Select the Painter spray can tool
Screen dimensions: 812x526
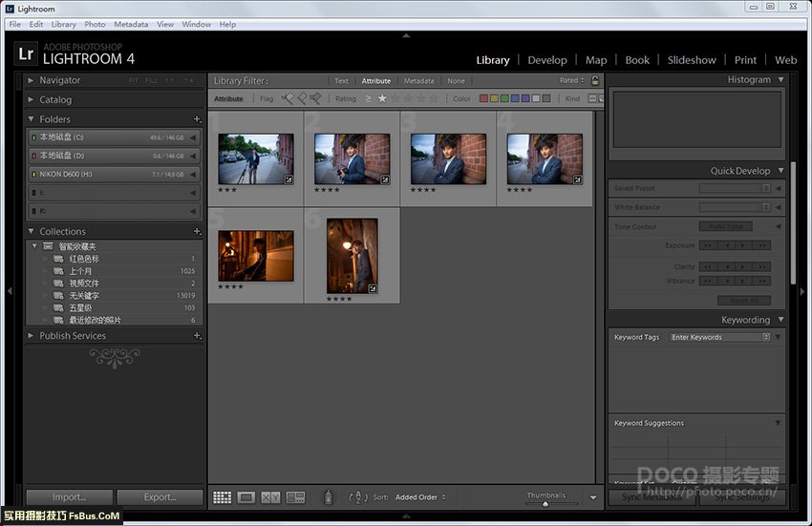[329, 497]
